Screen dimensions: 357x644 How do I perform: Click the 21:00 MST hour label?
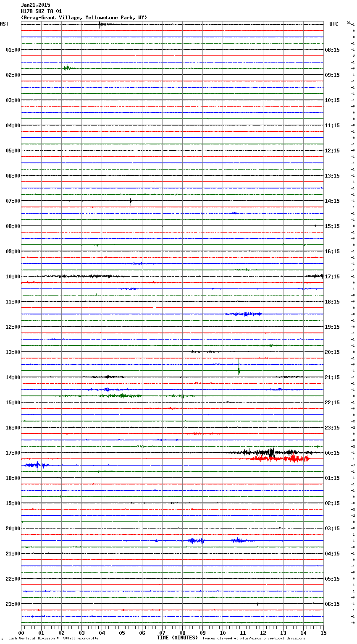click(x=13, y=554)
